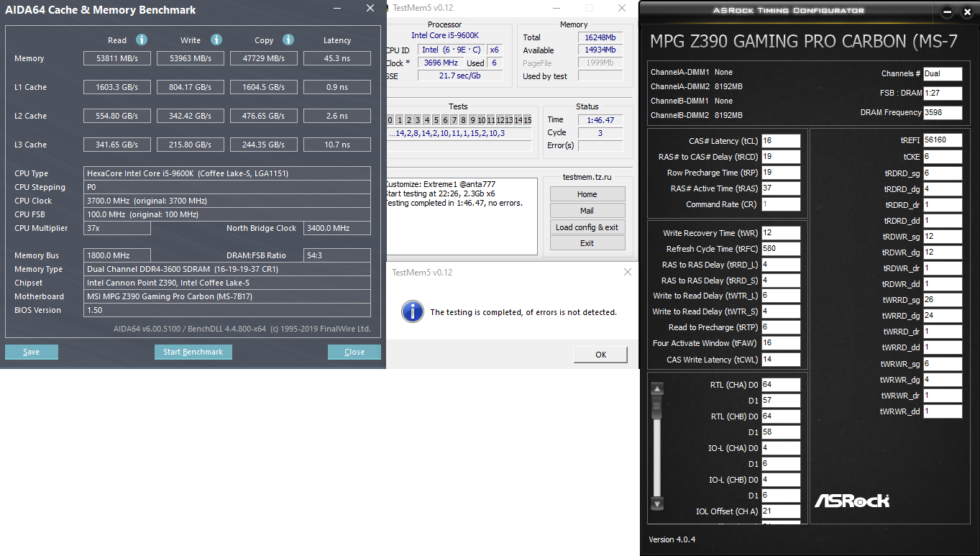
Task: Click the Total memory value 16248Mb
Action: click(x=600, y=37)
